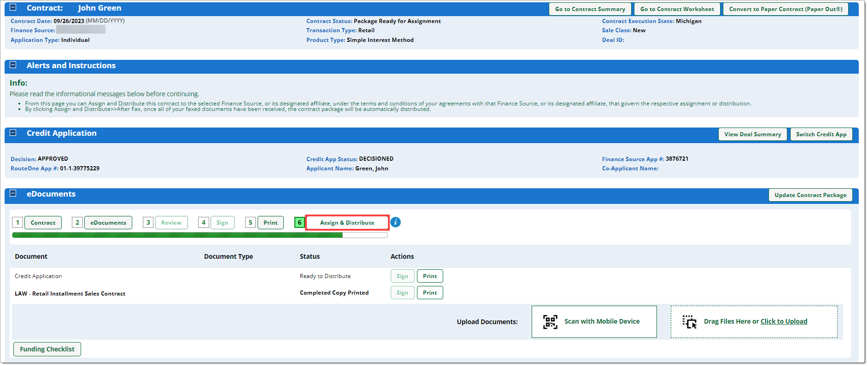Select the Sign step
868x366 pixels.
tap(223, 223)
